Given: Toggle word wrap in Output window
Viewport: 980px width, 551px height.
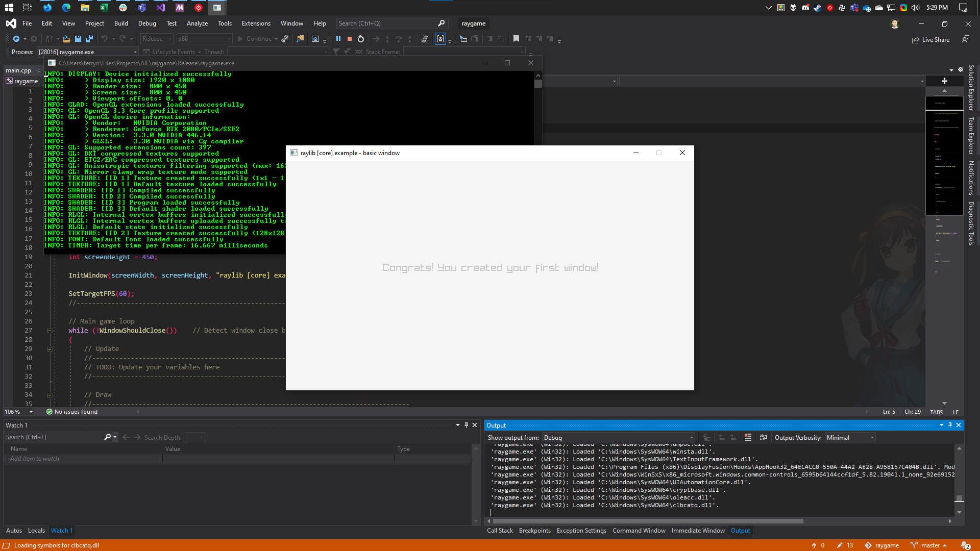Looking at the screenshot, I should [x=763, y=437].
